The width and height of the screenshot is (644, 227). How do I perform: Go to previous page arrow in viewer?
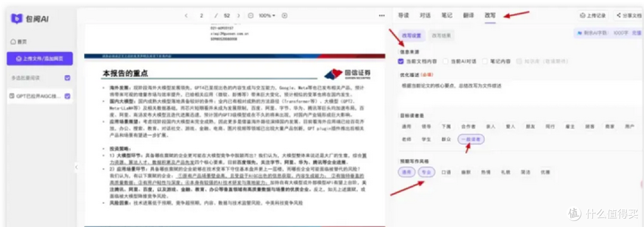pos(186,15)
